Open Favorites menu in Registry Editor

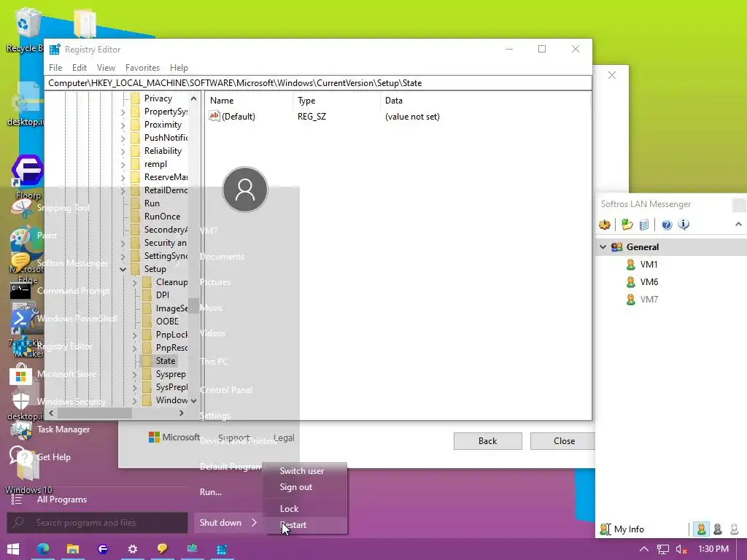142,68
